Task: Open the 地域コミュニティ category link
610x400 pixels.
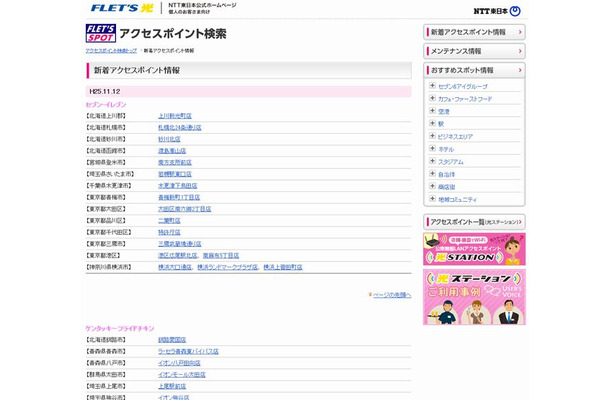Action: point(457,199)
